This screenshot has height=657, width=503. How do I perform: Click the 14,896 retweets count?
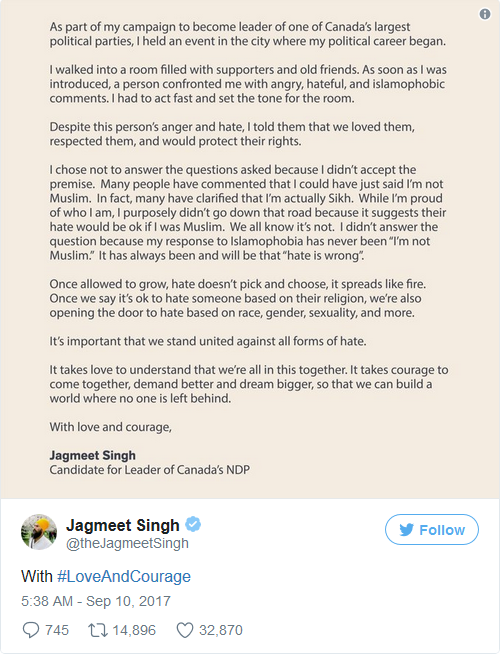(x=134, y=630)
